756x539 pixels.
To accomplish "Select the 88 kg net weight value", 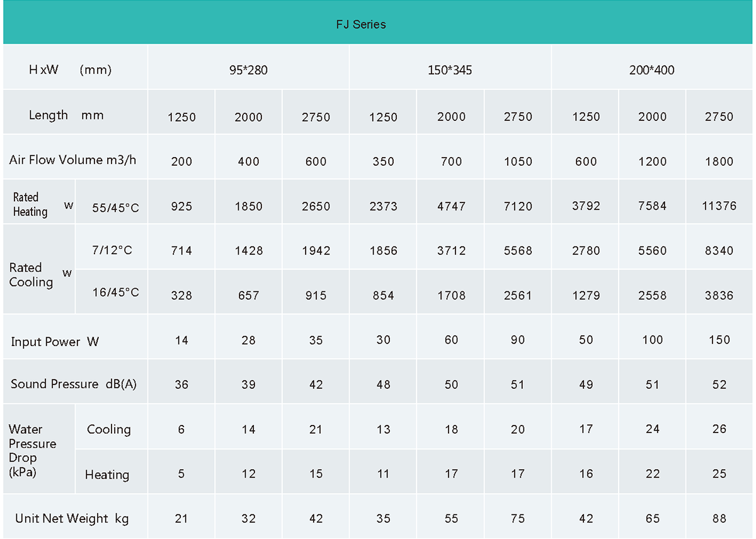I will 719,519.
